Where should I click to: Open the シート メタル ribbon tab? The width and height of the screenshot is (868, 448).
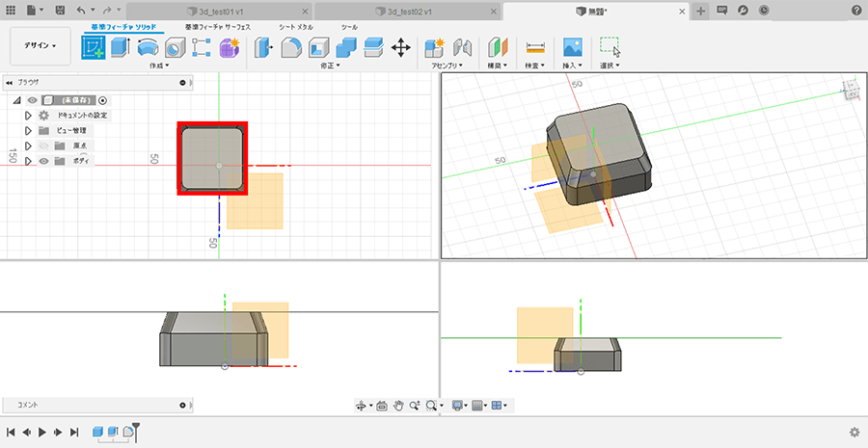click(296, 27)
